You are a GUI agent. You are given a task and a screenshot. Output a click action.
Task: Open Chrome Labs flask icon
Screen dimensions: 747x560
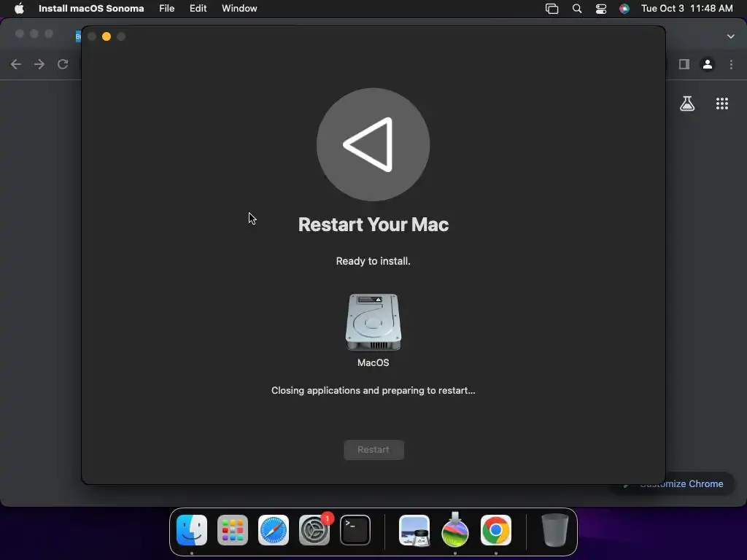[x=687, y=104]
